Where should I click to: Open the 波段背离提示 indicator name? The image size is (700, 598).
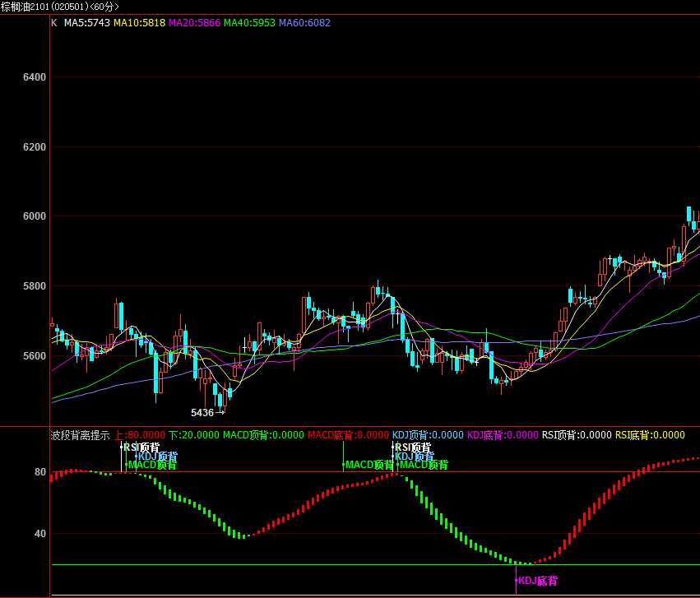tap(80, 435)
